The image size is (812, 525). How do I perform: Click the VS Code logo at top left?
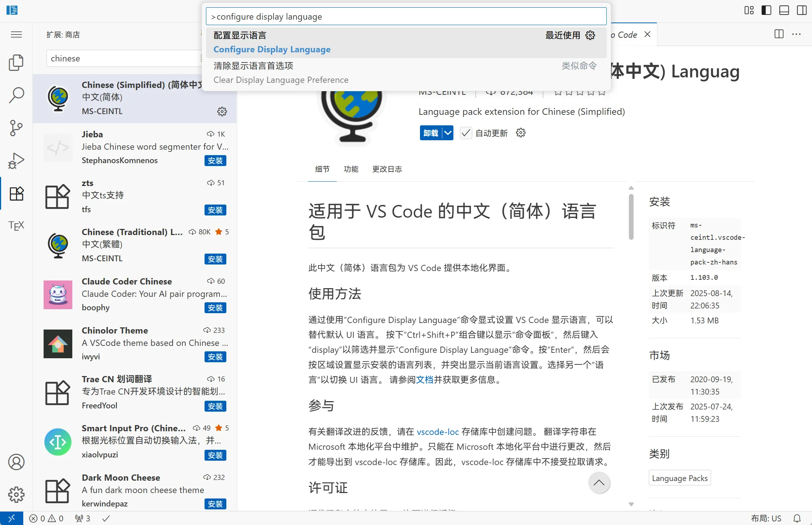point(12,10)
